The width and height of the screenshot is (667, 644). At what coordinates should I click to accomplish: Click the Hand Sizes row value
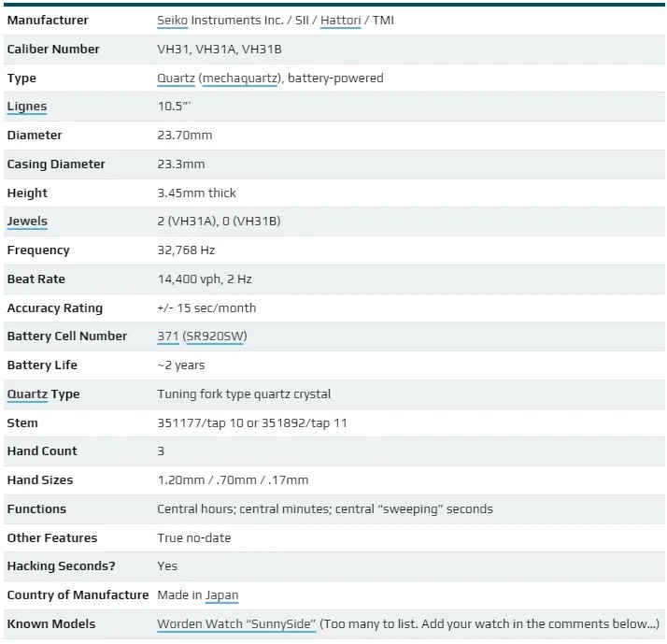pos(233,480)
